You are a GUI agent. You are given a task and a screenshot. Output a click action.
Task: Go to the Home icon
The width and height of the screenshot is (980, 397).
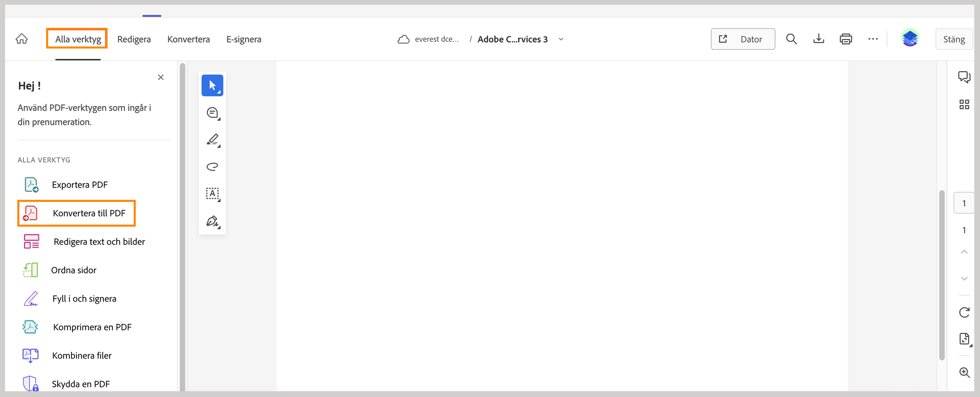pos(22,39)
